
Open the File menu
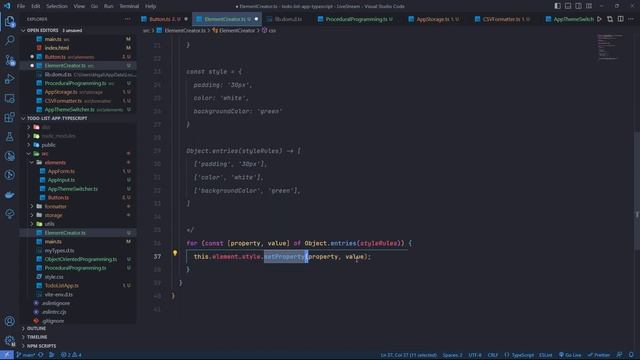(21, 6)
